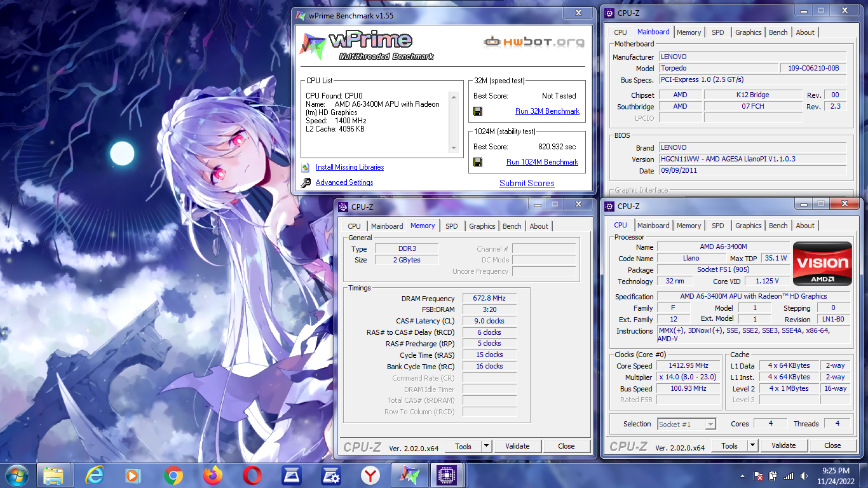Launch Windows Media Player from the taskbar

tap(133, 475)
